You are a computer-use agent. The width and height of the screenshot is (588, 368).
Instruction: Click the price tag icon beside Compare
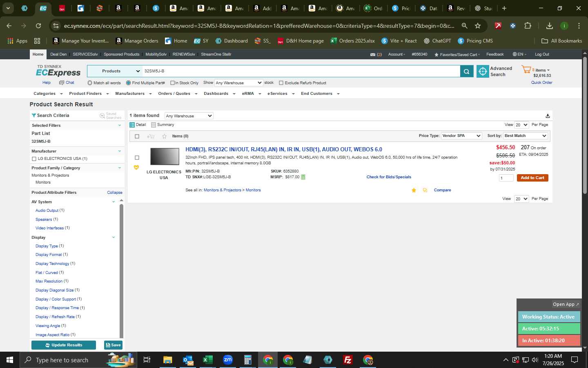pyautogui.click(x=425, y=190)
